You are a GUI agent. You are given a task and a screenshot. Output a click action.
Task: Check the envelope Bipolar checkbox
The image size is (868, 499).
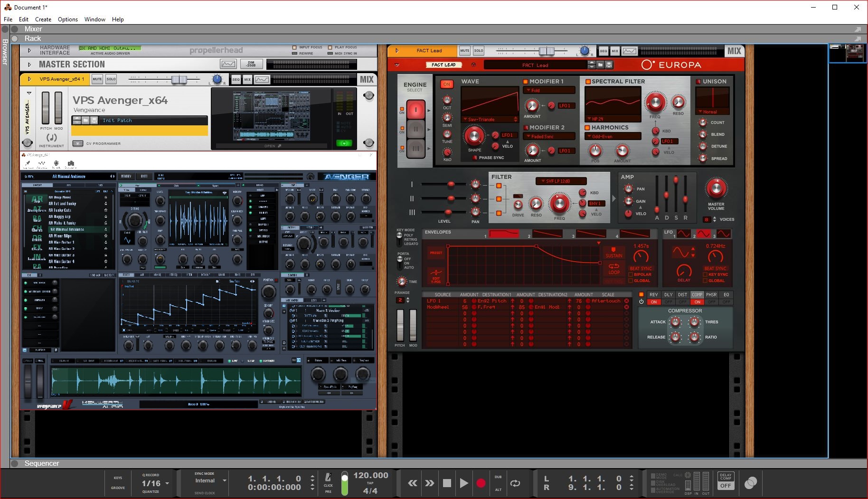pos(631,274)
